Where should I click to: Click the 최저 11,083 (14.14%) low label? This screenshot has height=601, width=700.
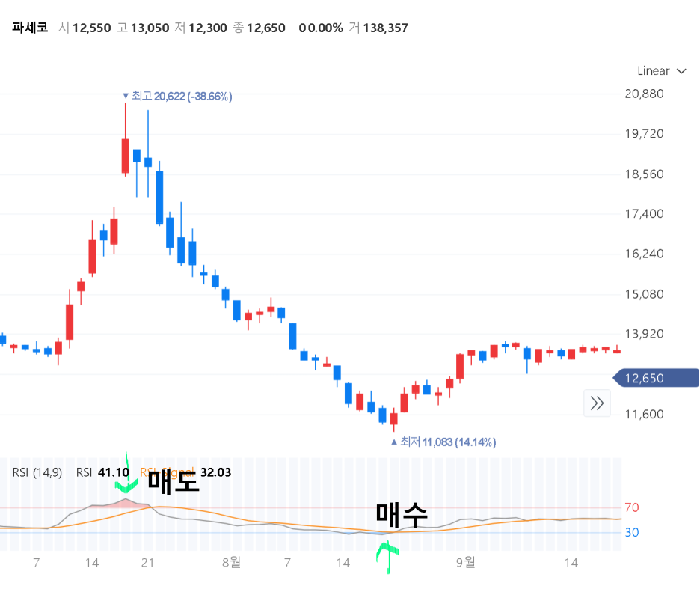(x=443, y=442)
